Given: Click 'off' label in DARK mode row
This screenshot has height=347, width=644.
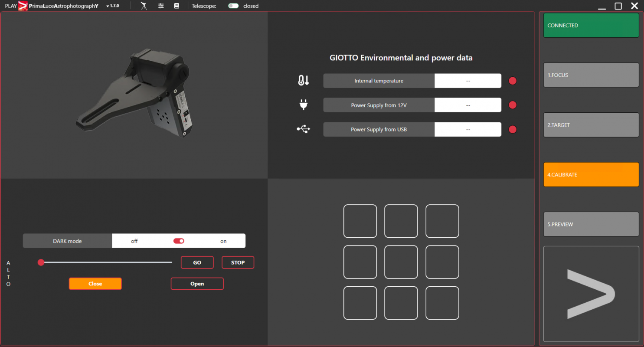Looking at the screenshot, I should (x=134, y=241).
